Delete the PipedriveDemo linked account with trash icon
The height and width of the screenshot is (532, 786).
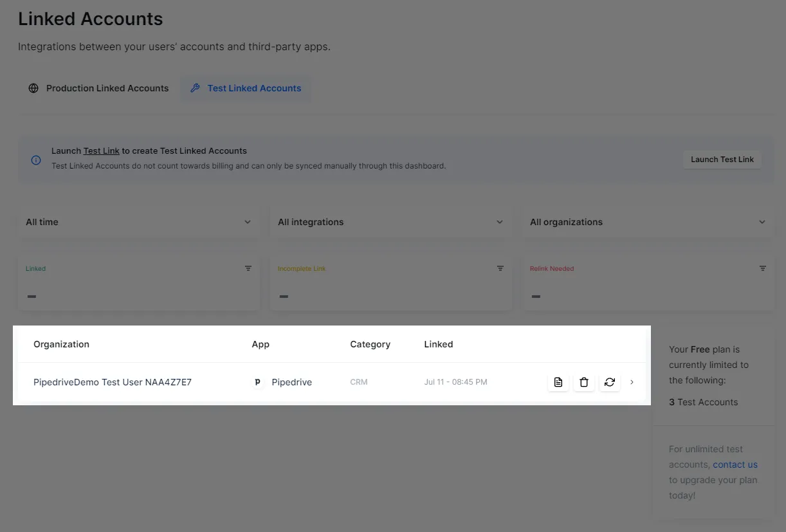point(584,382)
